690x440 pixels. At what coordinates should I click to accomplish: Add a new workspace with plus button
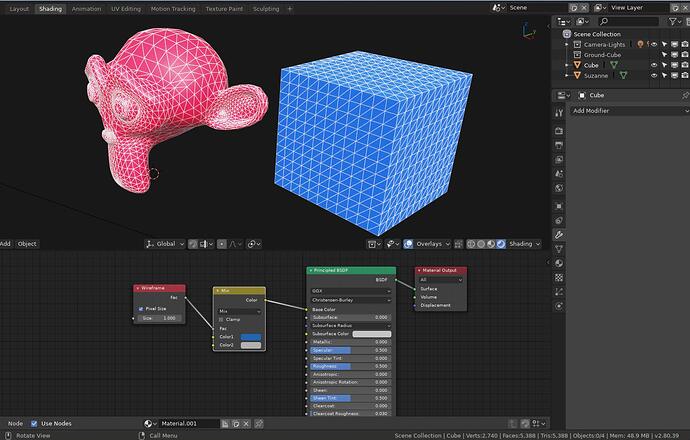[290, 9]
